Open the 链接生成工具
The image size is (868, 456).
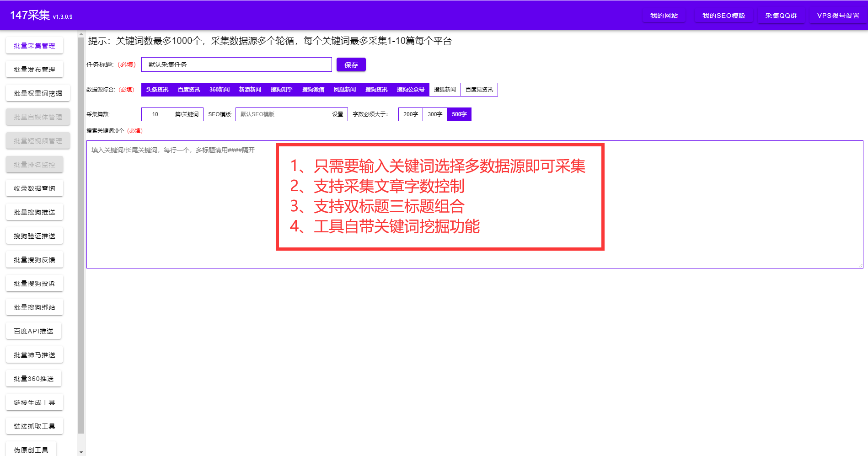tap(34, 402)
